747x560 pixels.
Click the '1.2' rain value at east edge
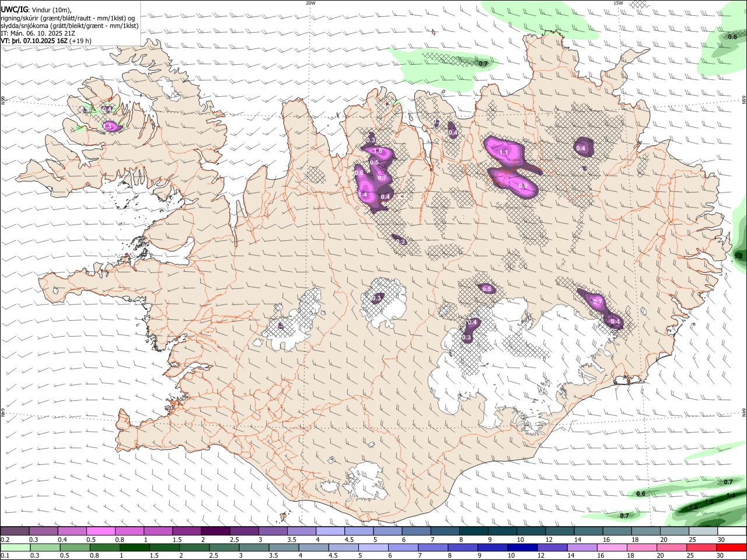[x=738, y=256]
